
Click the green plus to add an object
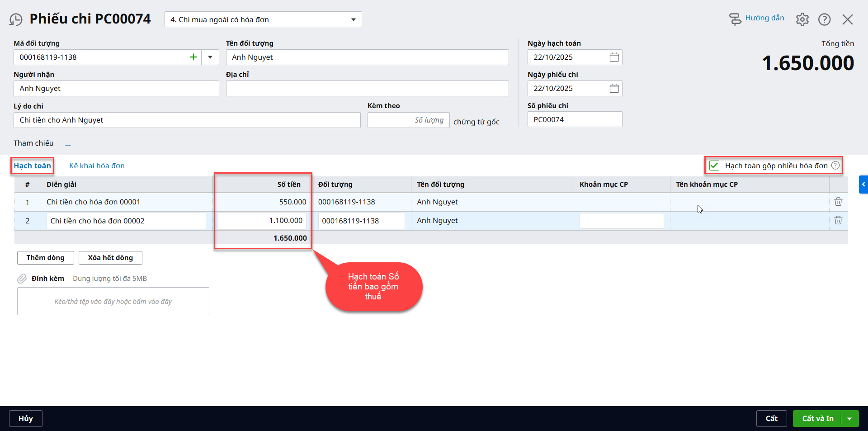tap(193, 57)
